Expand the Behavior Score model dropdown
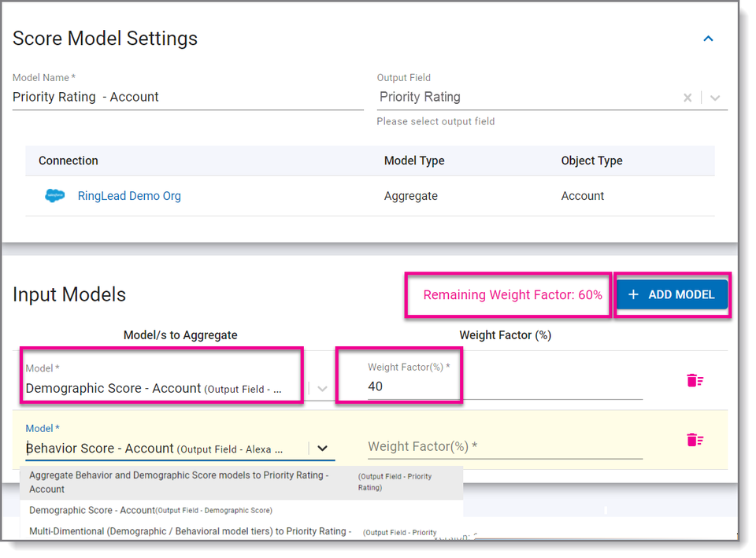The height and width of the screenshot is (558, 756). (322, 448)
